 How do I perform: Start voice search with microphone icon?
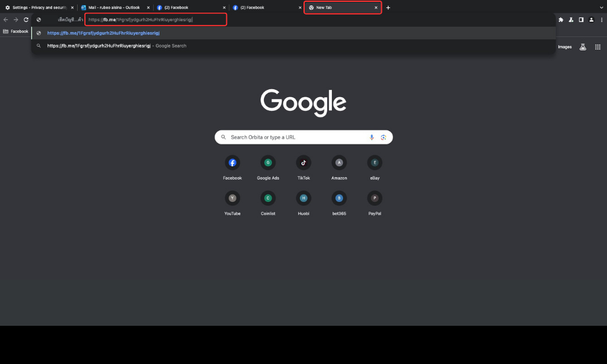[x=371, y=137]
